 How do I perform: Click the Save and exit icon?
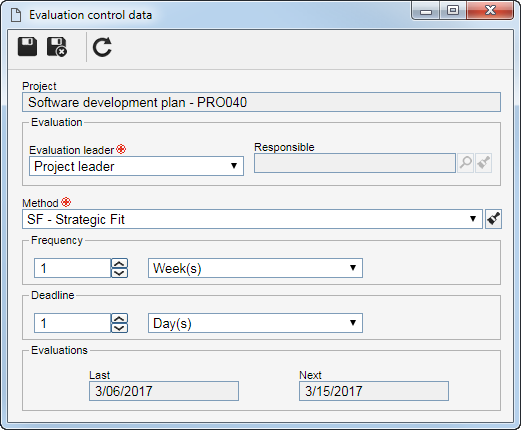tap(57, 47)
